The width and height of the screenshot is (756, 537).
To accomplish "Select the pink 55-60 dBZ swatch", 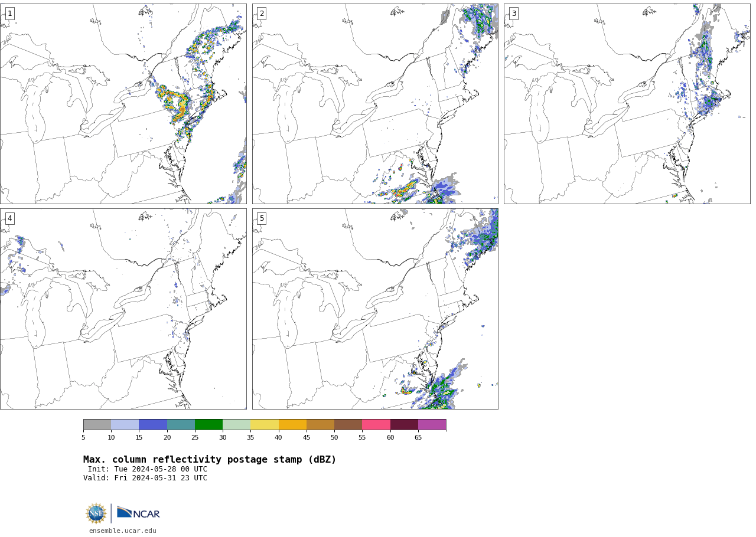I will 376,425.
